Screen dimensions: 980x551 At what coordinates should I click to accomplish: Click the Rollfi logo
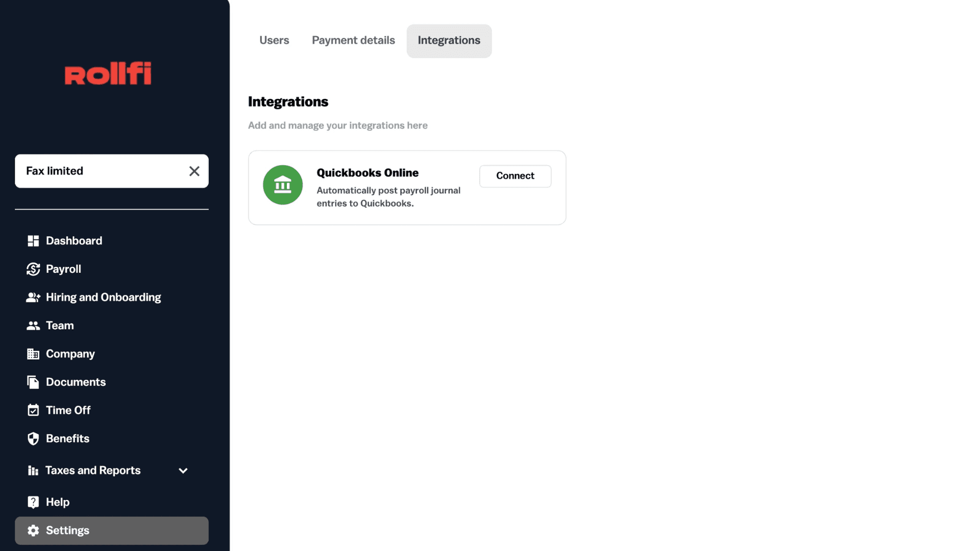click(108, 73)
